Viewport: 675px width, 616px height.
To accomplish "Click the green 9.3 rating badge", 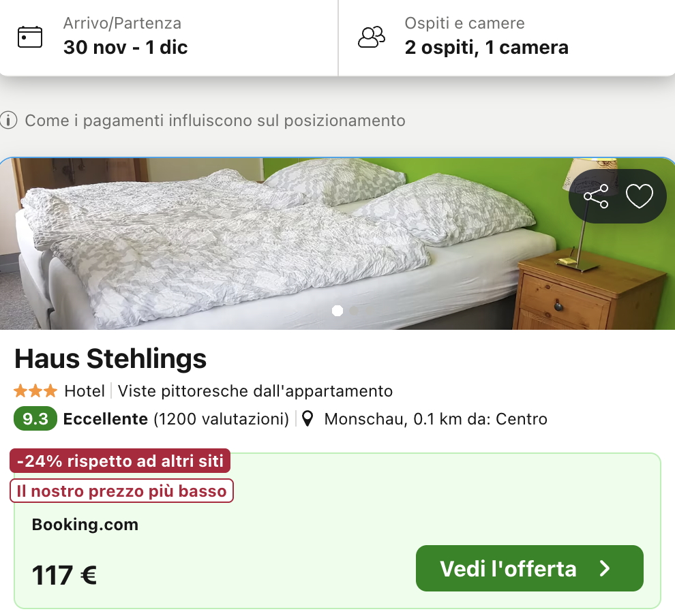I will pyautogui.click(x=35, y=419).
